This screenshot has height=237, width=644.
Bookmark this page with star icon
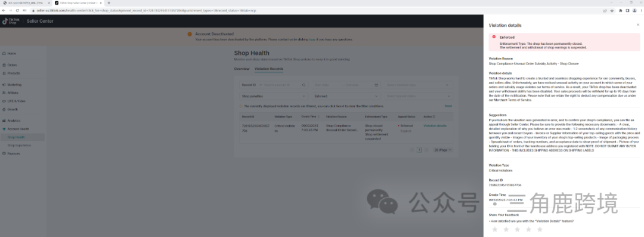tap(612, 10)
